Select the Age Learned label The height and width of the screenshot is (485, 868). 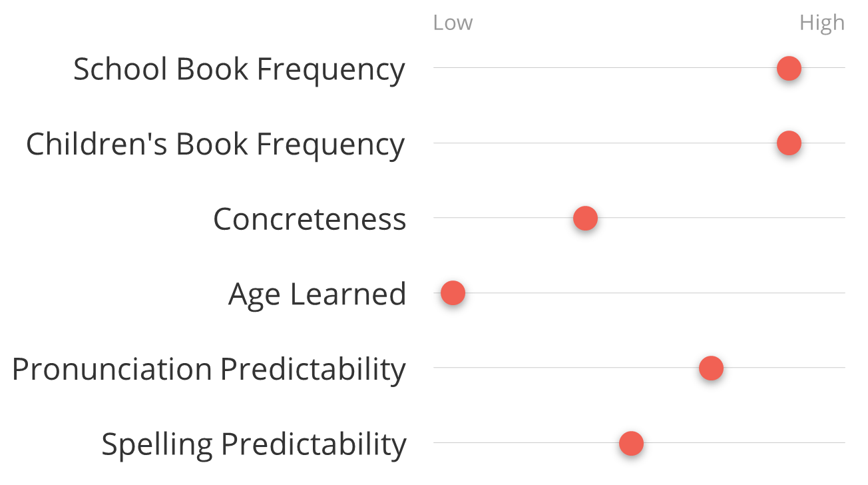[x=317, y=294]
